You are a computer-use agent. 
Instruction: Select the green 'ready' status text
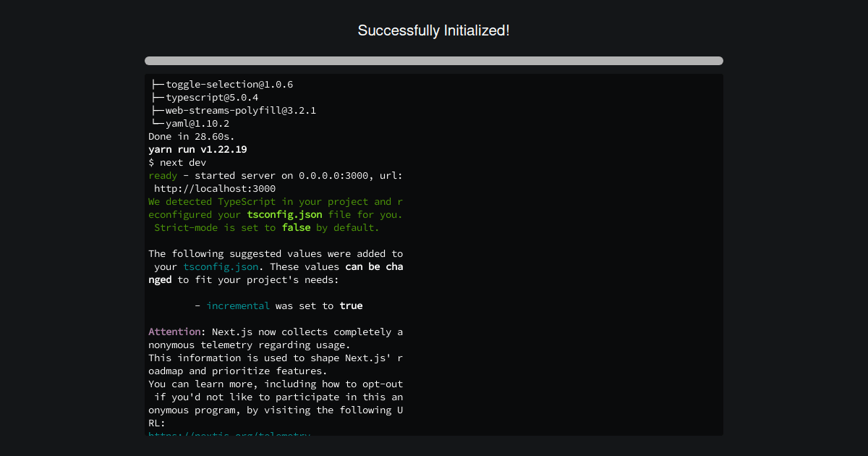162,175
